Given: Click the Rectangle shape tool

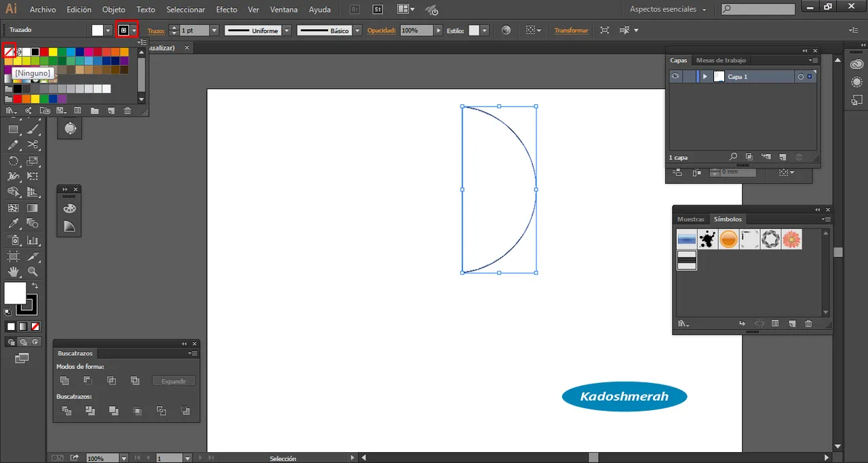Looking at the screenshot, I should pos(13,129).
